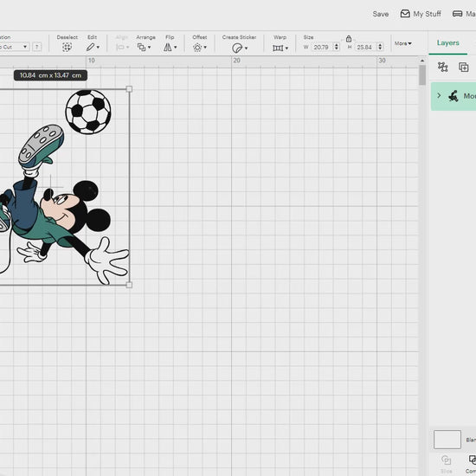
Task: Open the Arrange dropdown arrow
Action: (x=150, y=48)
